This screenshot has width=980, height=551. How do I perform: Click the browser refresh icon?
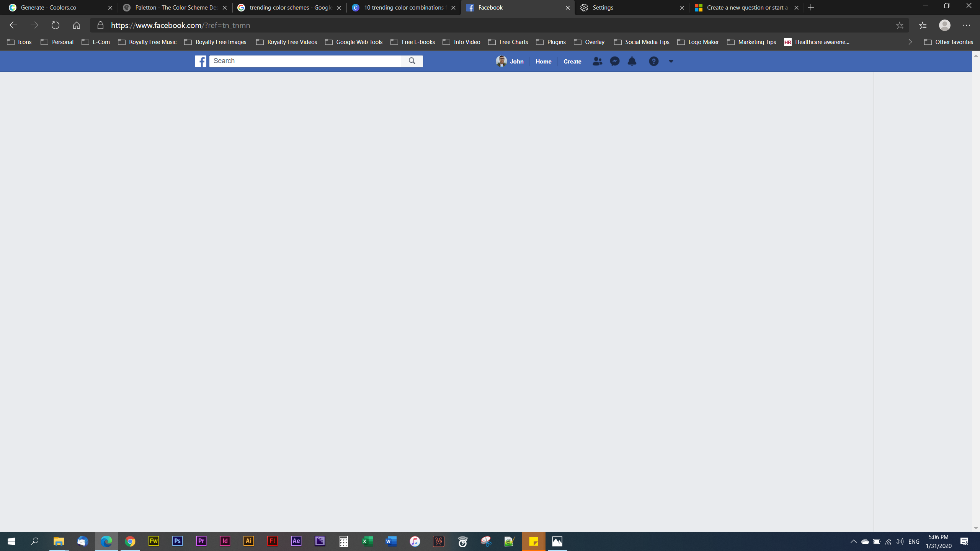point(56,25)
